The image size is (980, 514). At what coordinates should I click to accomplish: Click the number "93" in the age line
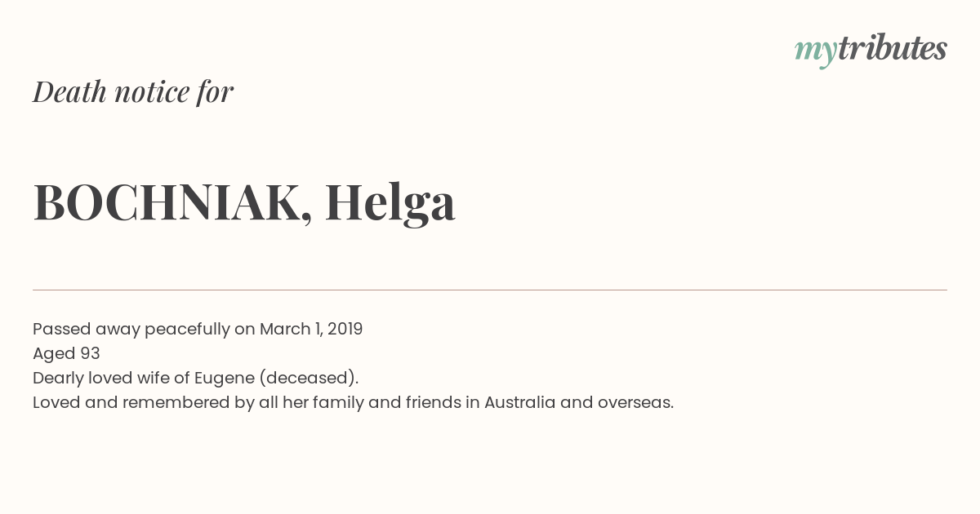pyautogui.click(x=90, y=353)
